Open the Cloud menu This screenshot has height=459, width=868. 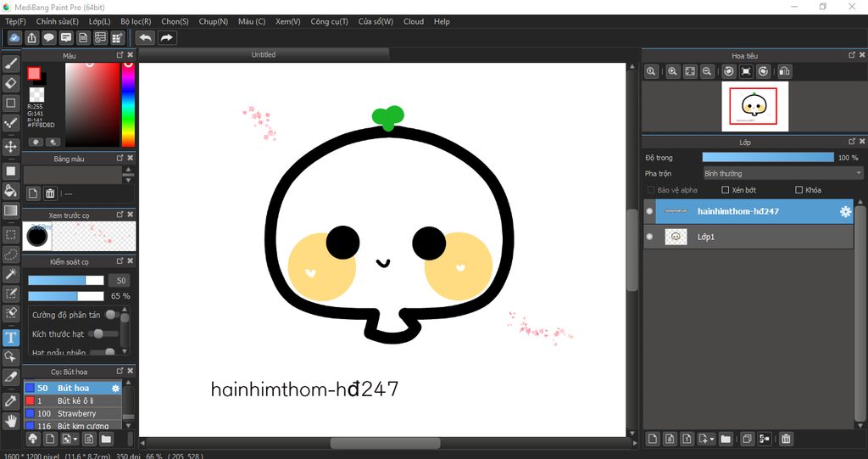(x=414, y=21)
